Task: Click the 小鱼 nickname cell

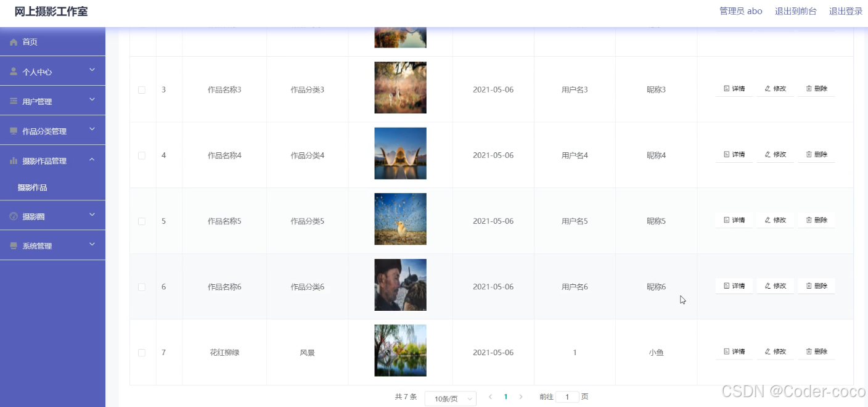Action: pyautogui.click(x=656, y=353)
